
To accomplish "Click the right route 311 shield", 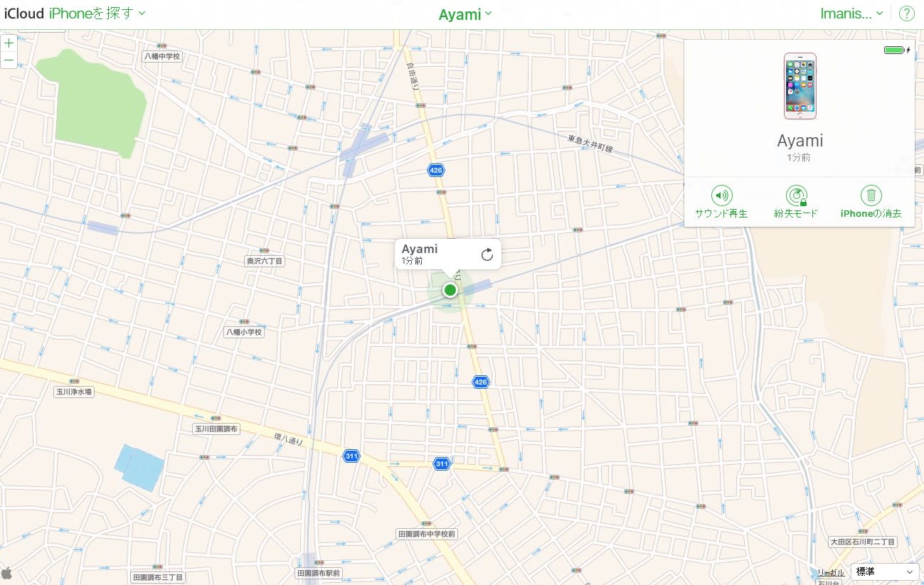I will pos(442,463).
